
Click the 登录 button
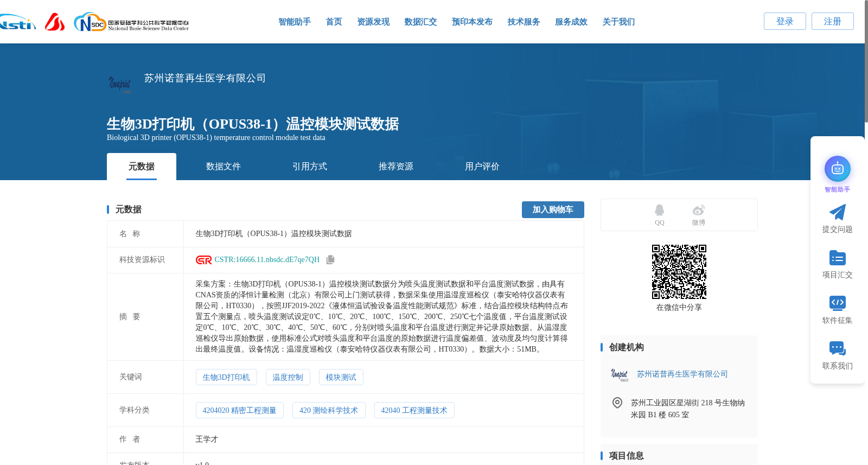pyautogui.click(x=784, y=21)
